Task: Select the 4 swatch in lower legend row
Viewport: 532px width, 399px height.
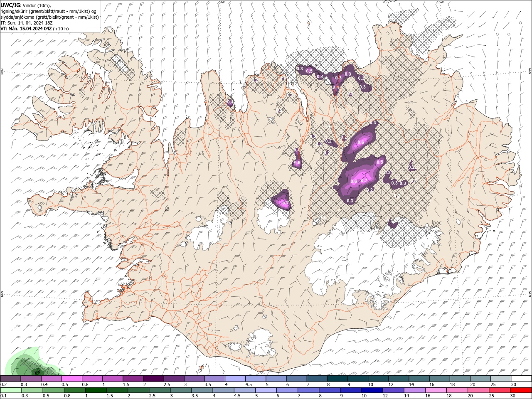Action: click(x=223, y=390)
